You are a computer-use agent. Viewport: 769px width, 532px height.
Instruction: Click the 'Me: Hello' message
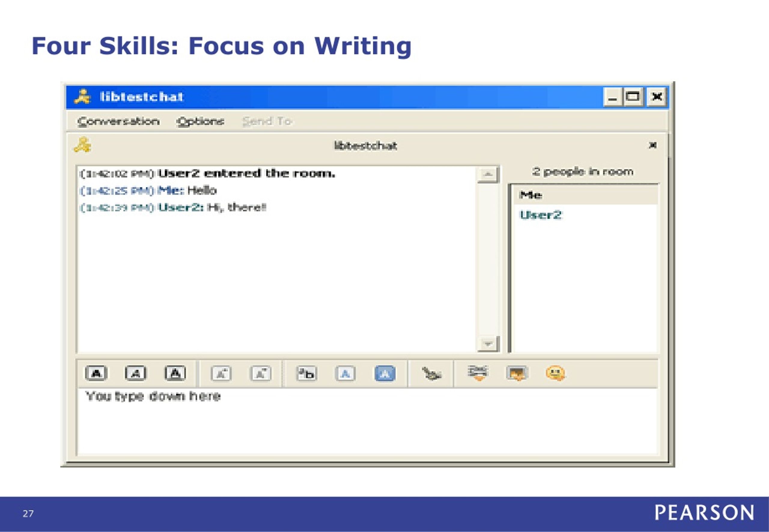[148, 191]
